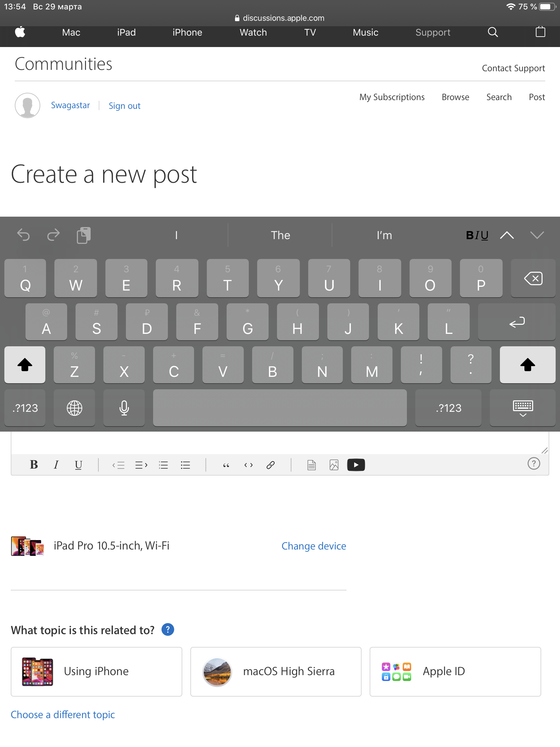Switch to numbers with the right .?123 key
Screen dimensions: 560x747
pos(448,408)
